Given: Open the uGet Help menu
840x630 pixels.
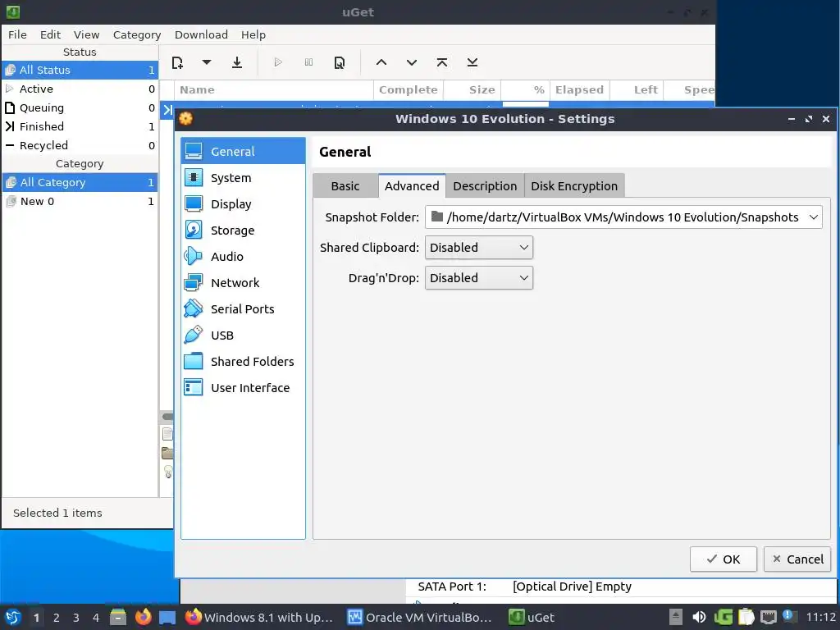Looking at the screenshot, I should [253, 34].
